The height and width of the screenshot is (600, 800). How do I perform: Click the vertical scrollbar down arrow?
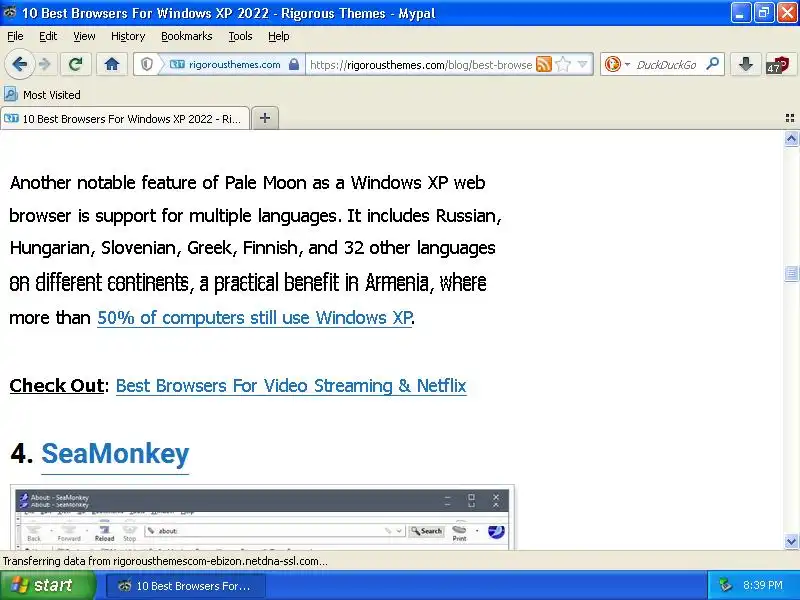pyautogui.click(x=791, y=541)
